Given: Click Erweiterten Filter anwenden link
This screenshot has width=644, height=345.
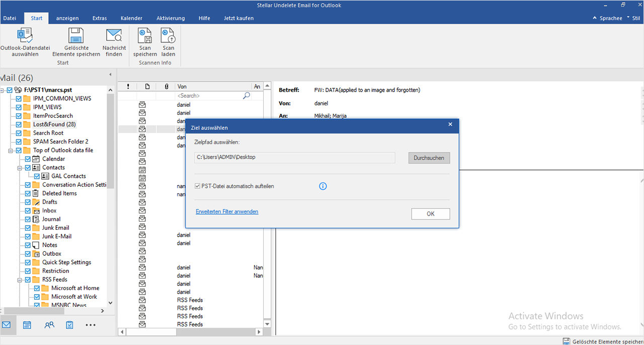Looking at the screenshot, I should [x=227, y=212].
